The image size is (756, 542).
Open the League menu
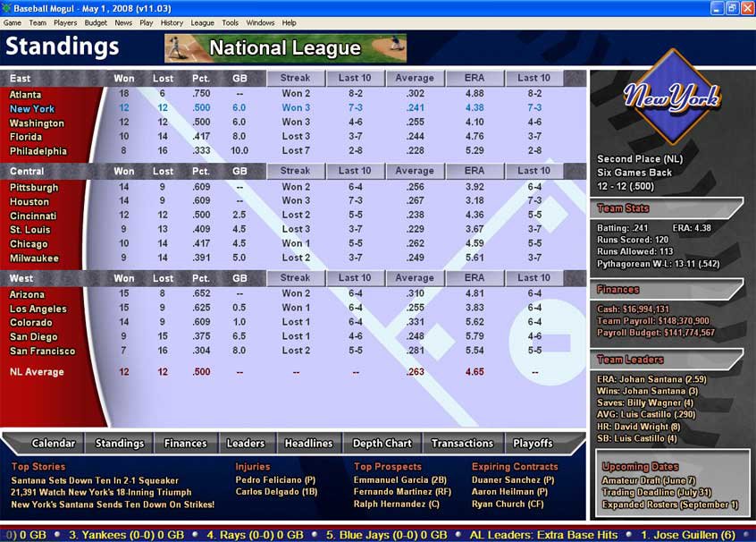pyautogui.click(x=202, y=22)
